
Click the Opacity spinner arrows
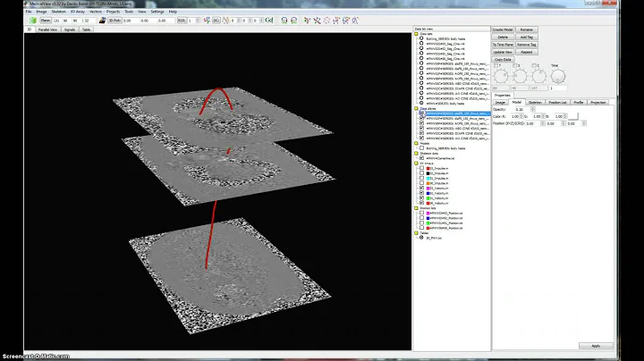(533, 110)
